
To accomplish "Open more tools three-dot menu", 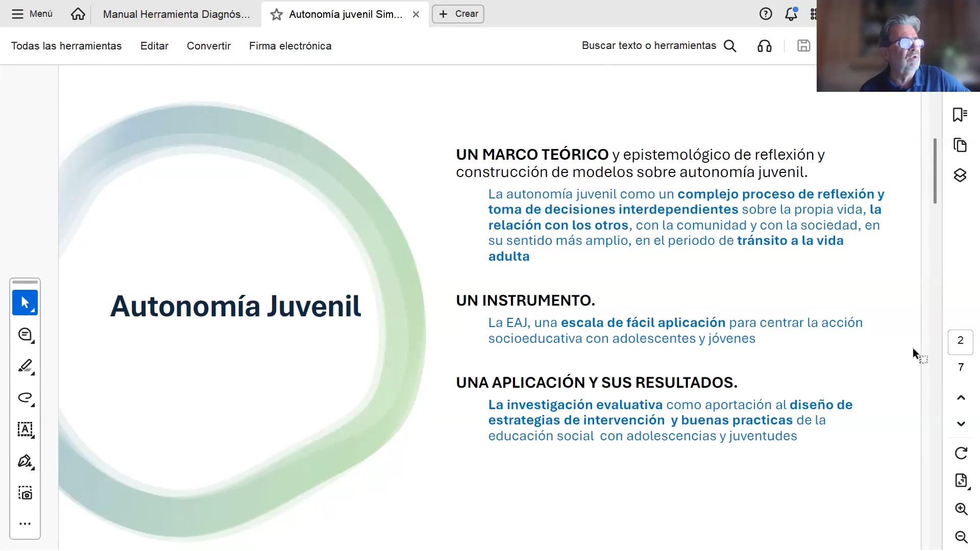I will click(25, 524).
